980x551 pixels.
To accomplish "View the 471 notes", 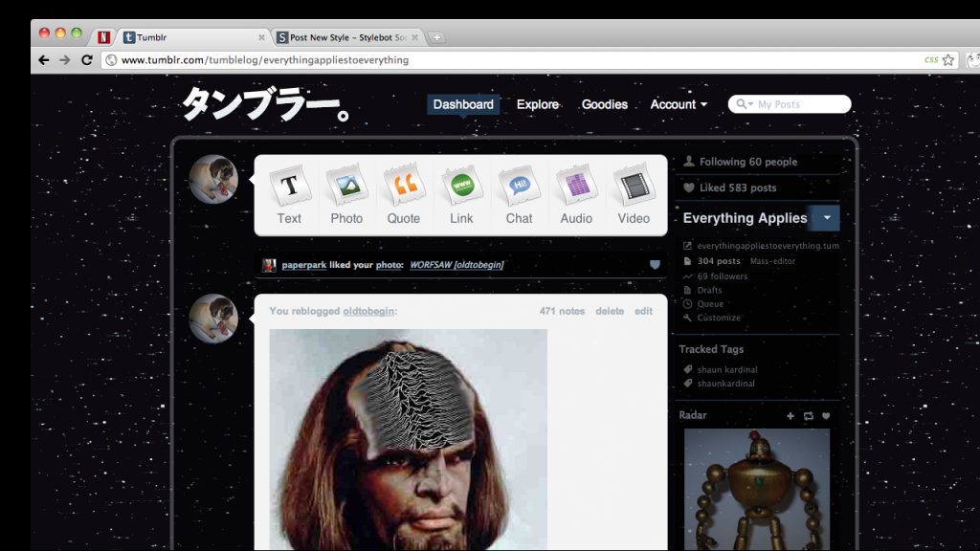I will click(x=562, y=311).
